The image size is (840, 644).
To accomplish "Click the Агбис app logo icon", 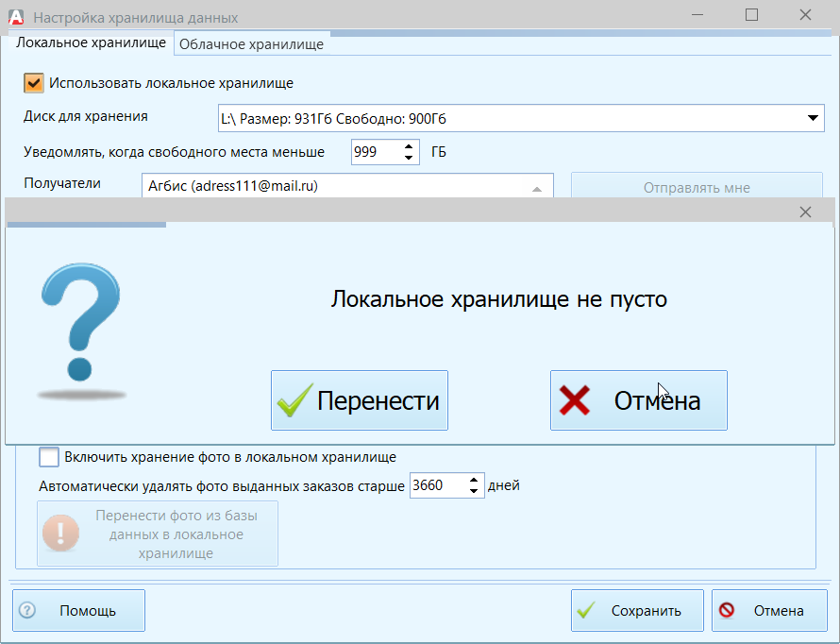I will (16, 17).
